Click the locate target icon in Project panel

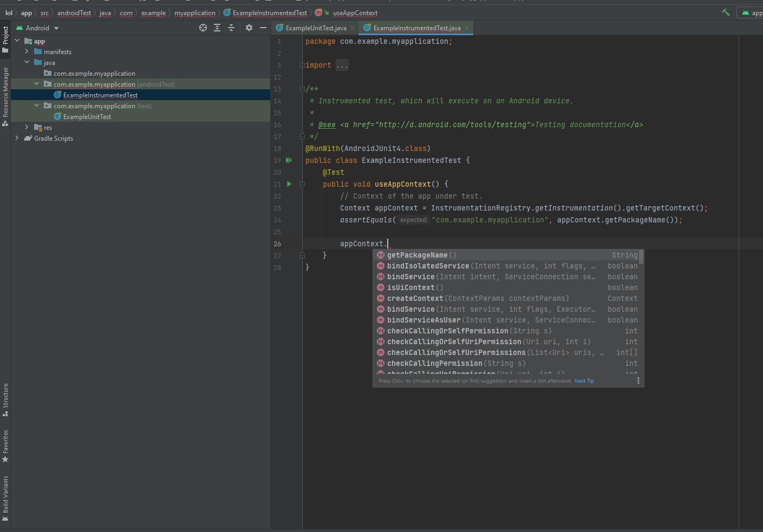(x=203, y=28)
